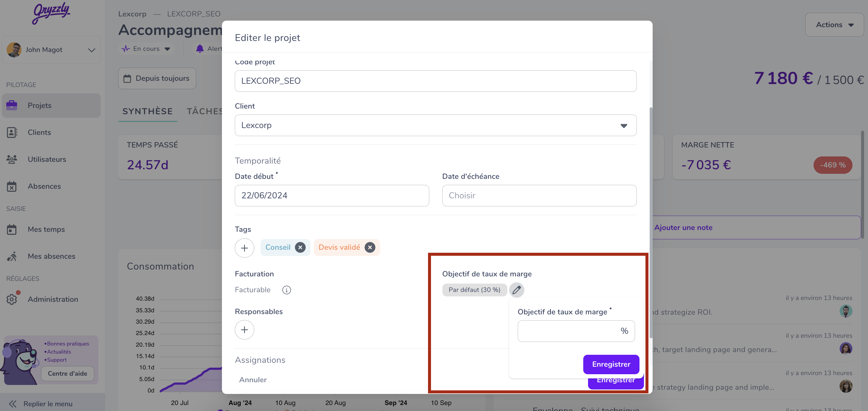Click the pulse icon beside En cours

tap(126, 48)
